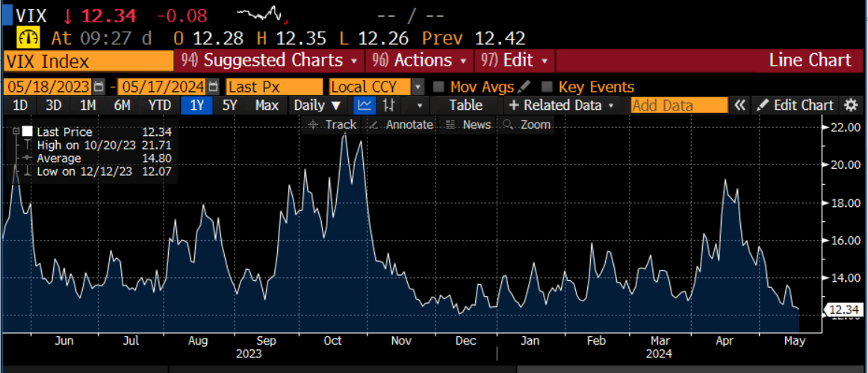Screen dimensions: 868x373
Task: Click the 22.00 y-axis label
Action: [x=844, y=128]
